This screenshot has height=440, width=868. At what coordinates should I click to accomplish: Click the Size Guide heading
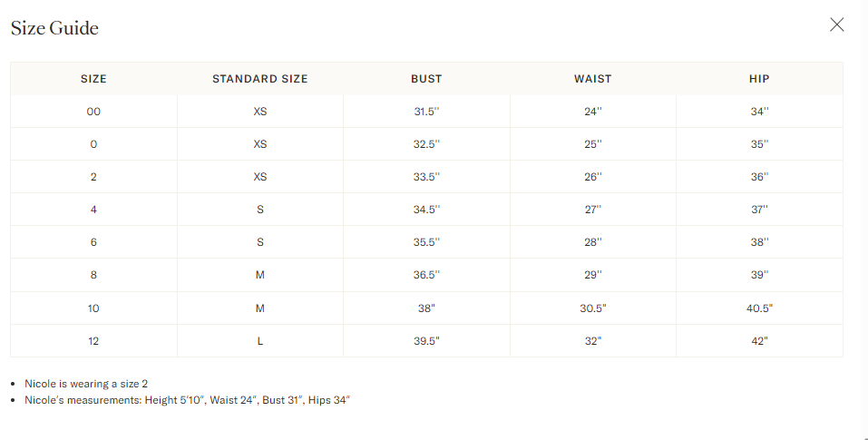pyautogui.click(x=54, y=28)
